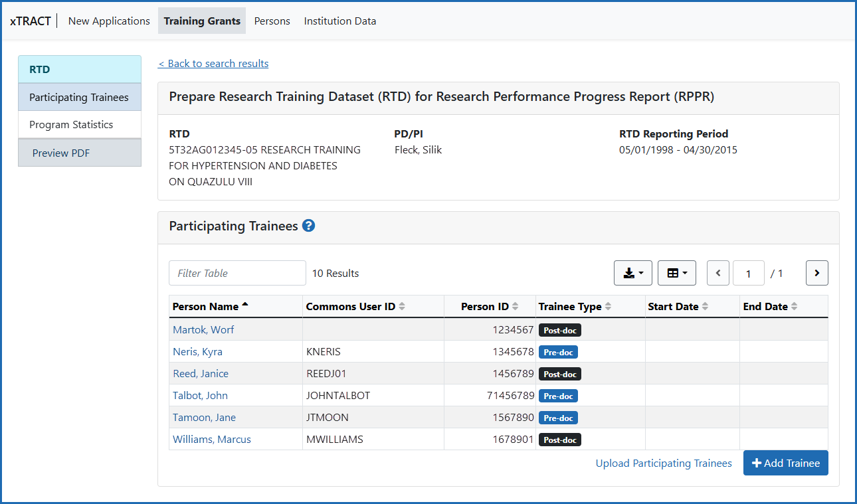Click the Add Trainee button
Screen dimensions: 857x504
coord(785,463)
